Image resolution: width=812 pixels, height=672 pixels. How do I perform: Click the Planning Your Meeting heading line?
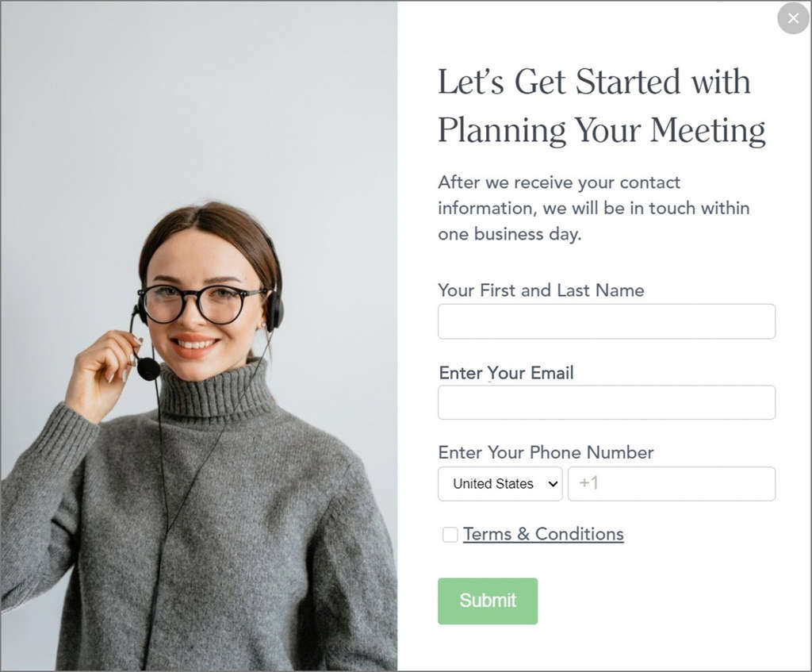(x=602, y=130)
